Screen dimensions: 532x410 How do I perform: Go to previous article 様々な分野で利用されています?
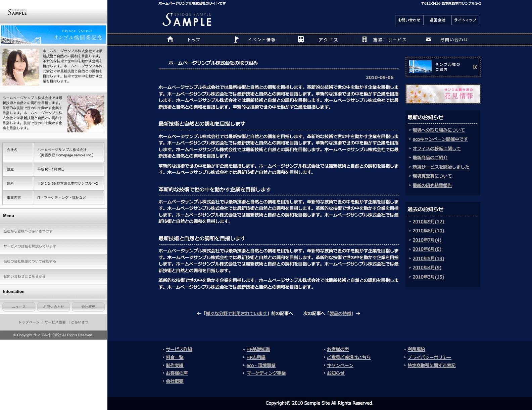237,313
